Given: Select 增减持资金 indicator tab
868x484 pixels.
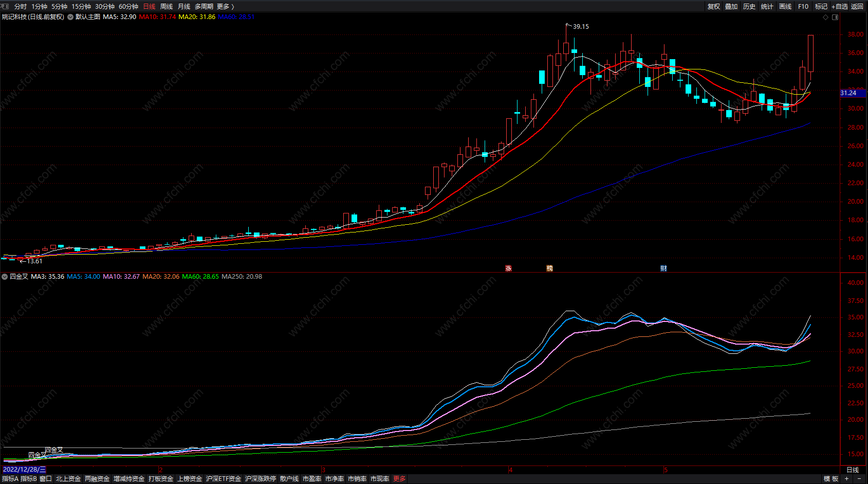Looking at the screenshot, I should point(129,479).
